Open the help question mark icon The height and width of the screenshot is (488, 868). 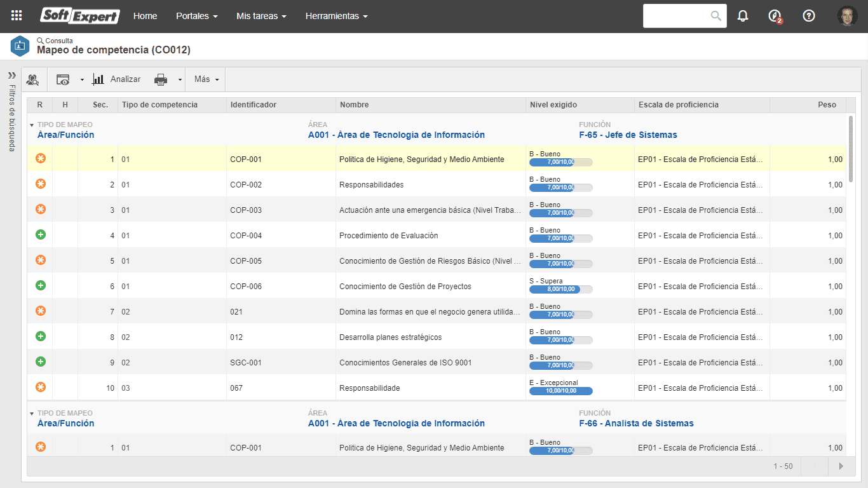[809, 16]
